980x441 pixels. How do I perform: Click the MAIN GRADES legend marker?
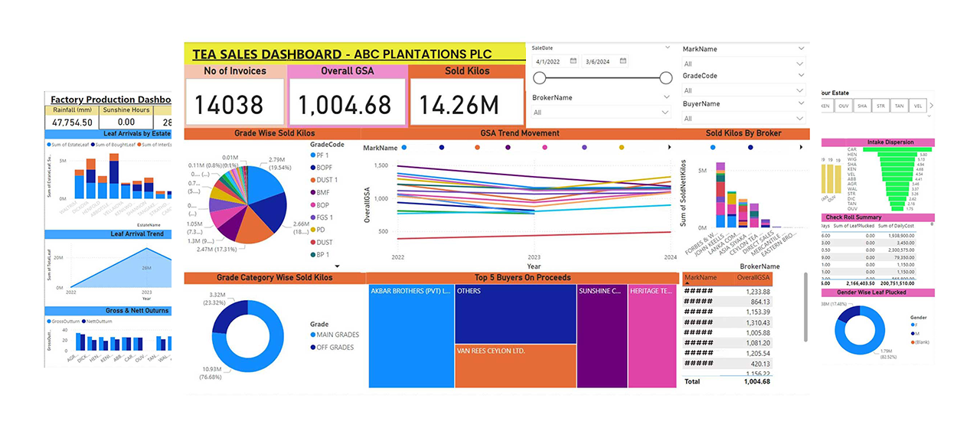[312, 335]
